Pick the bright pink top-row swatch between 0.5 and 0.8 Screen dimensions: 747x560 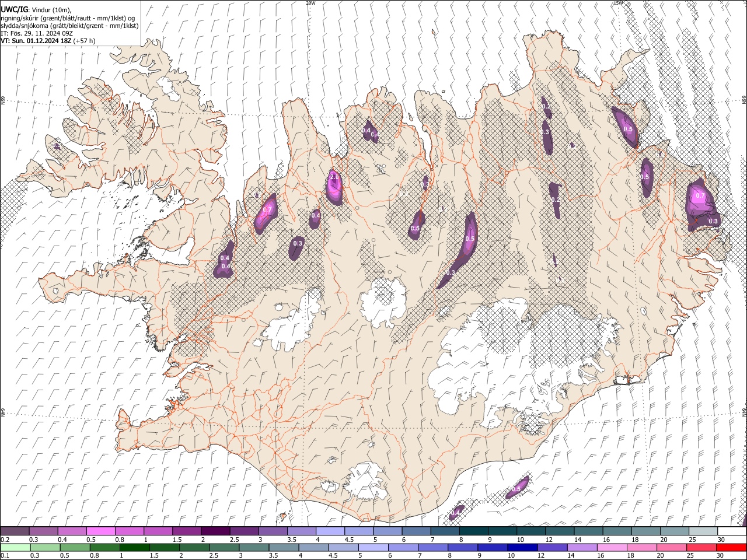(101, 531)
